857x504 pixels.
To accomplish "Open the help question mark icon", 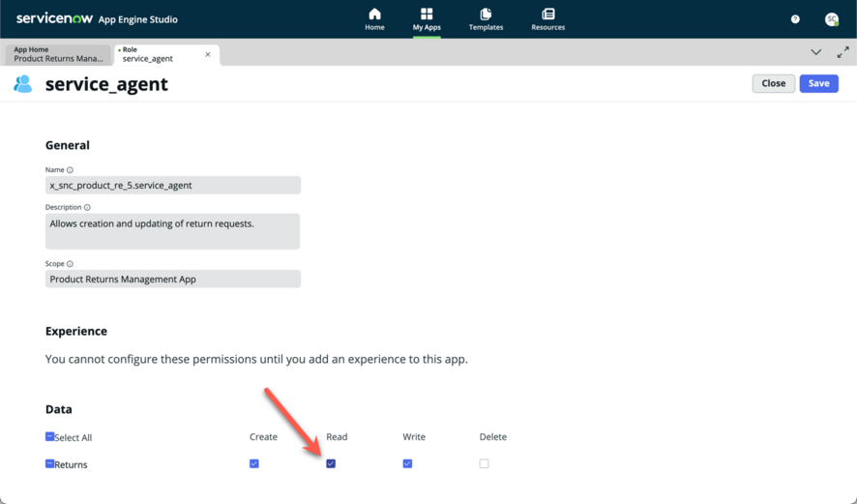I will [795, 19].
